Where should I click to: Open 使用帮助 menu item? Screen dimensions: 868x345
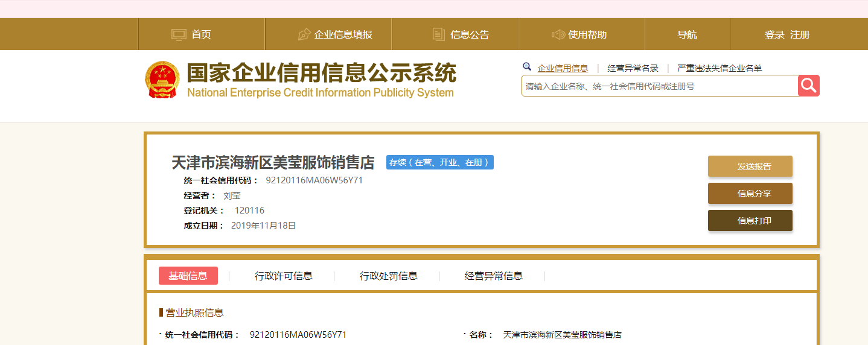(587, 34)
